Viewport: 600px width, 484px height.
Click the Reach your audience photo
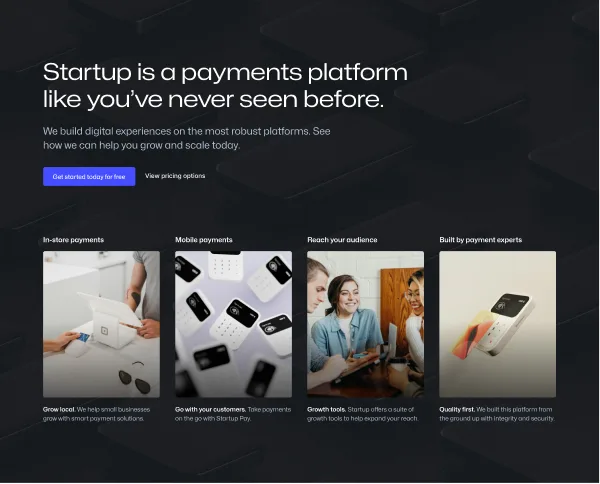tap(365, 324)
